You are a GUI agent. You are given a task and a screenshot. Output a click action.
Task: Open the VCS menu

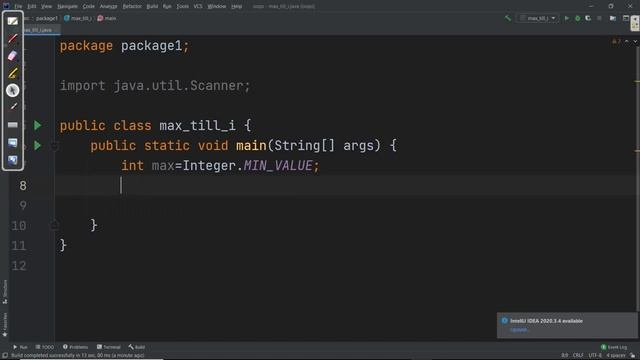point(198,6)
